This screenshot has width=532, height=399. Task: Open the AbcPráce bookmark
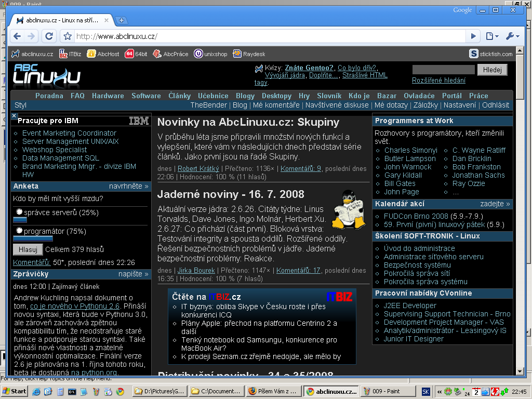coord(170,54)
